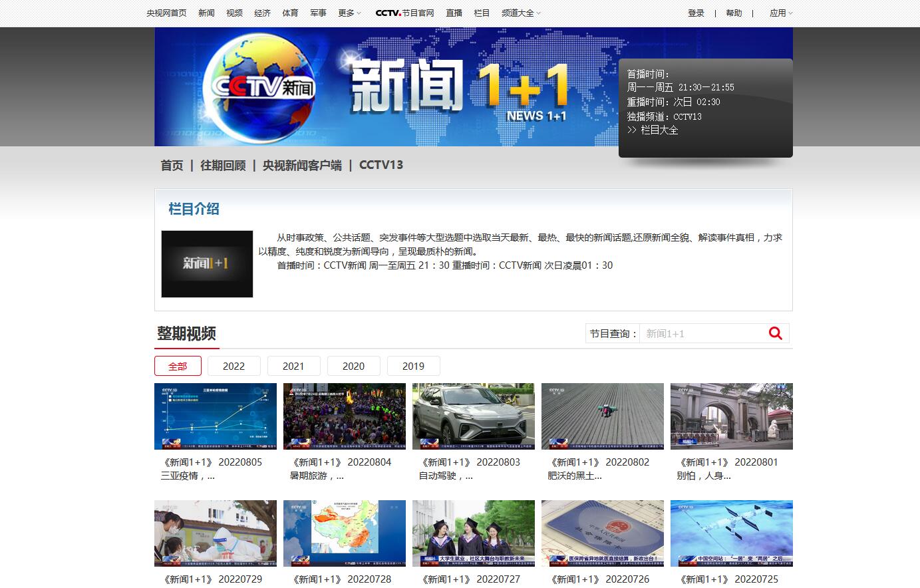920x588 pixels.
Task: Select the 全部 year filter
Action: [x=178, y=366]
